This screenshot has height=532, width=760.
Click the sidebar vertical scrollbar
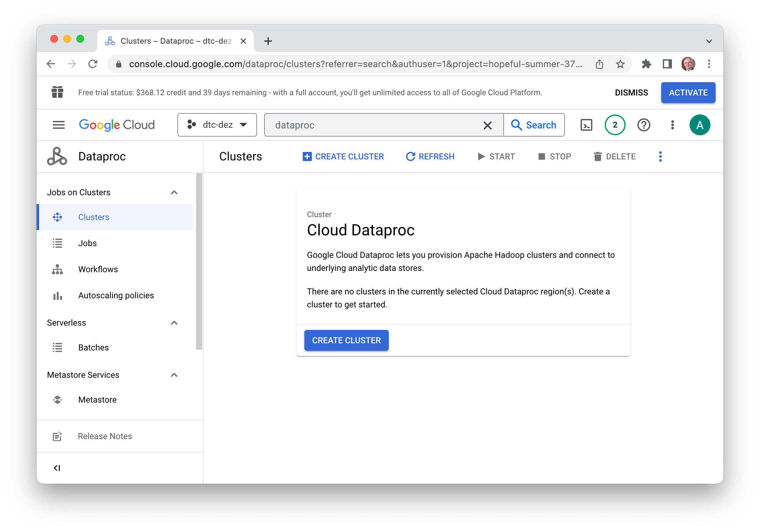coord(199,261)
